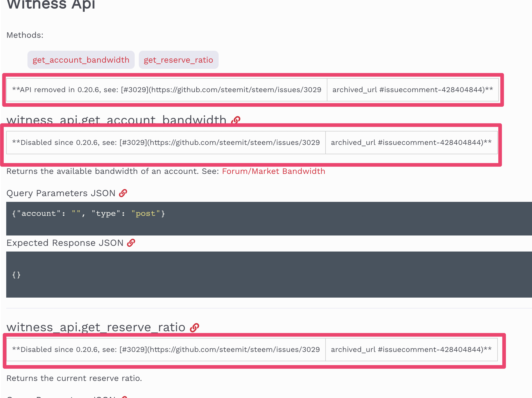
Task: Click anchor icon beside witness_api.get_account_bandwidth heading
Action: click(x=236, y=120)
